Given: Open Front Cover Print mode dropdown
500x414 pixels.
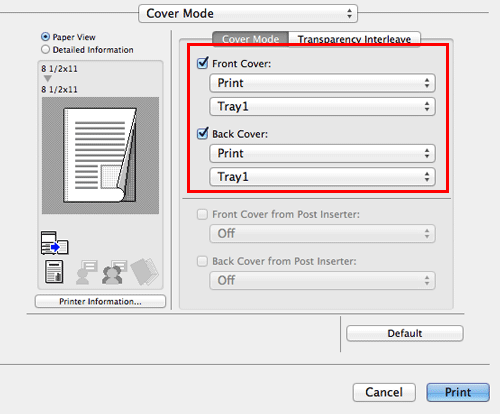Looking at the screenshot, I should click(x=322, y=83).
